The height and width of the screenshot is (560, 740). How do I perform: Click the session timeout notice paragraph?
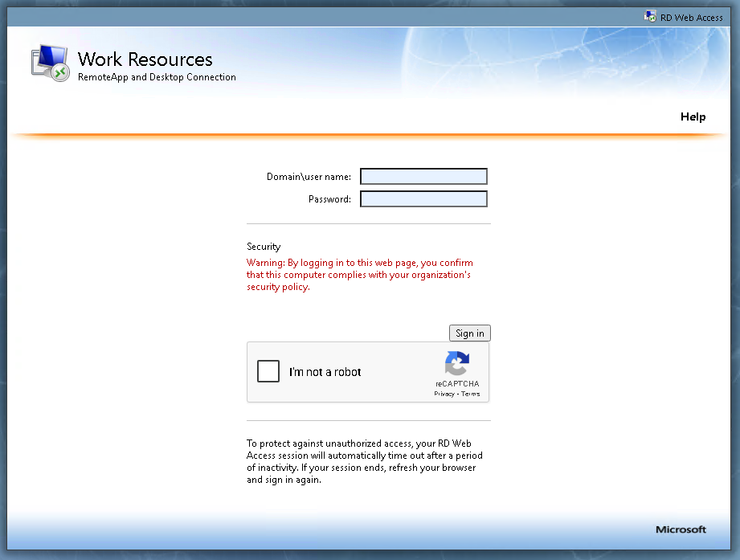[365, 461]
